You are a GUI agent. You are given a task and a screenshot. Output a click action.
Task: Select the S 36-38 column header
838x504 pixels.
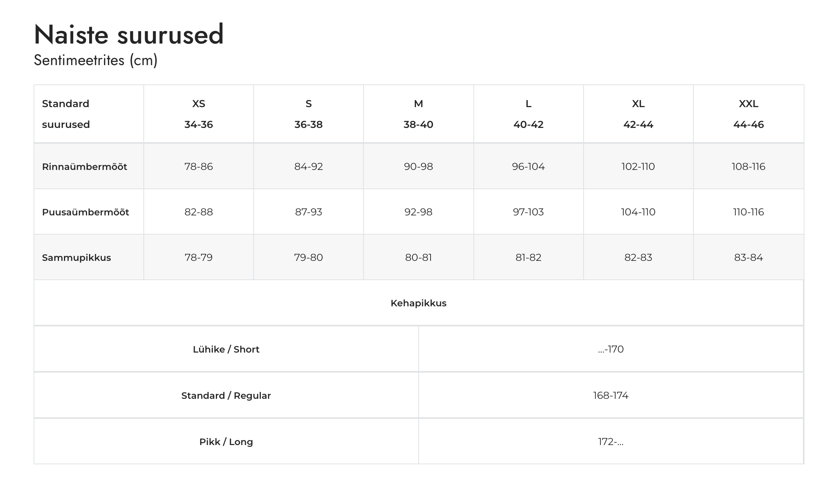[x=308, y=114]
